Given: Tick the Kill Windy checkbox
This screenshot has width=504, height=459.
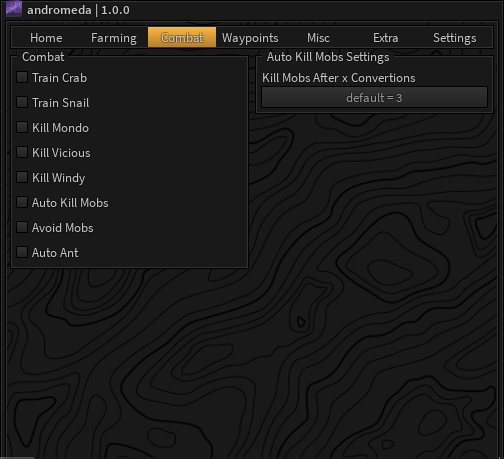Looking at the screenshot, I should (22, 177).
